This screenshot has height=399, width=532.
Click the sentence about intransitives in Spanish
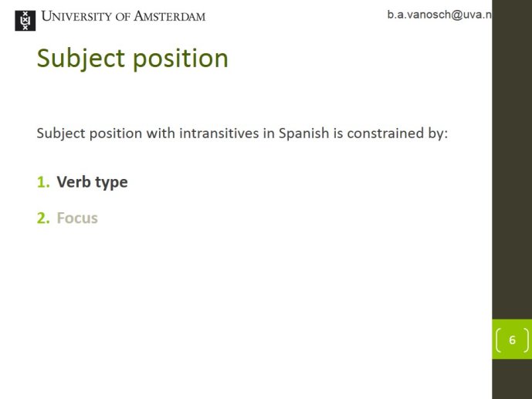(x=242, y=134)
